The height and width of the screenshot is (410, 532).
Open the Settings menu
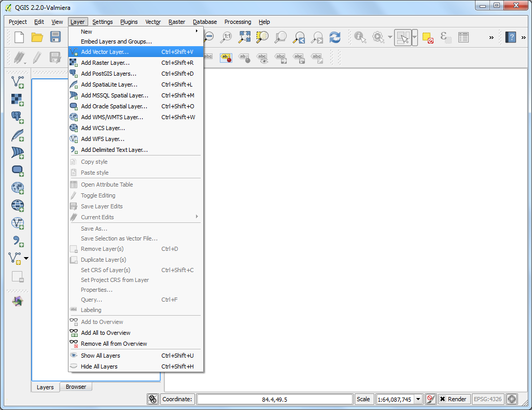pos(103,22)
